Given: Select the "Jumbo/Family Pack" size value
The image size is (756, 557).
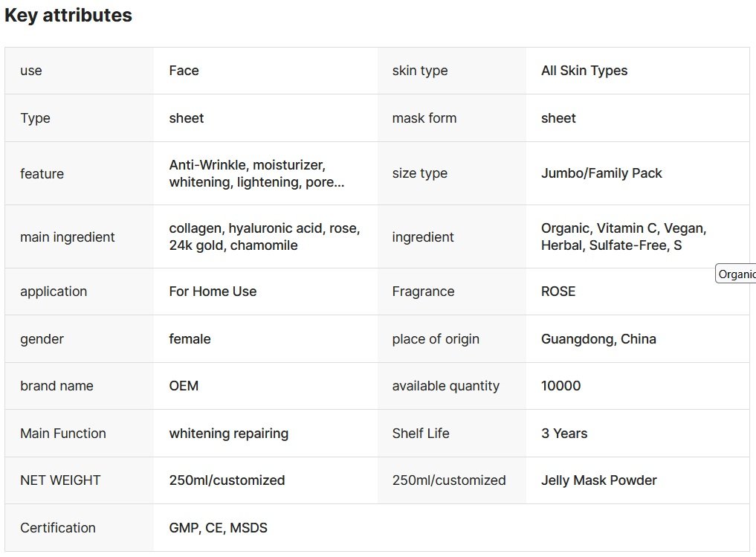Looking at the screenshot, I should point(601,173).
